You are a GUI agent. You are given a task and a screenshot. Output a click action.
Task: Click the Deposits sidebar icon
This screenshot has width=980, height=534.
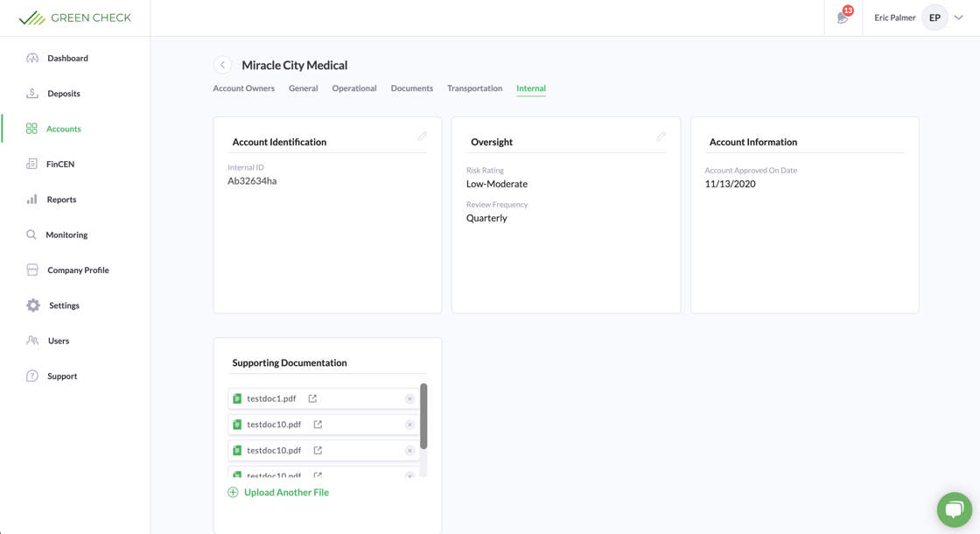click(32, 93)
